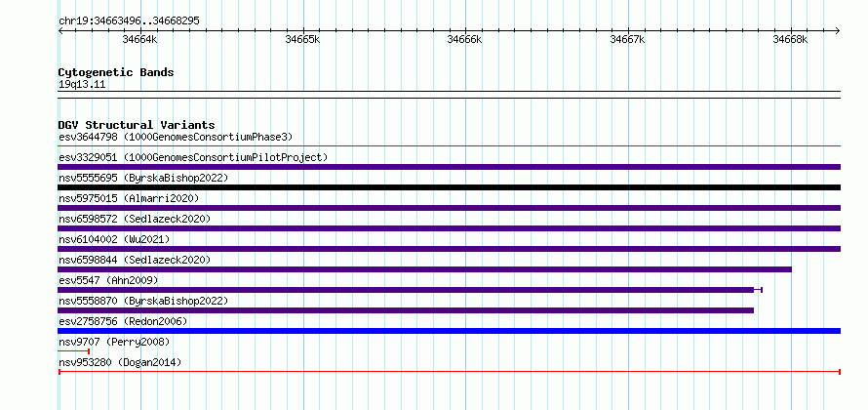Click the 34668k ruler tick label

pos(790,39)
